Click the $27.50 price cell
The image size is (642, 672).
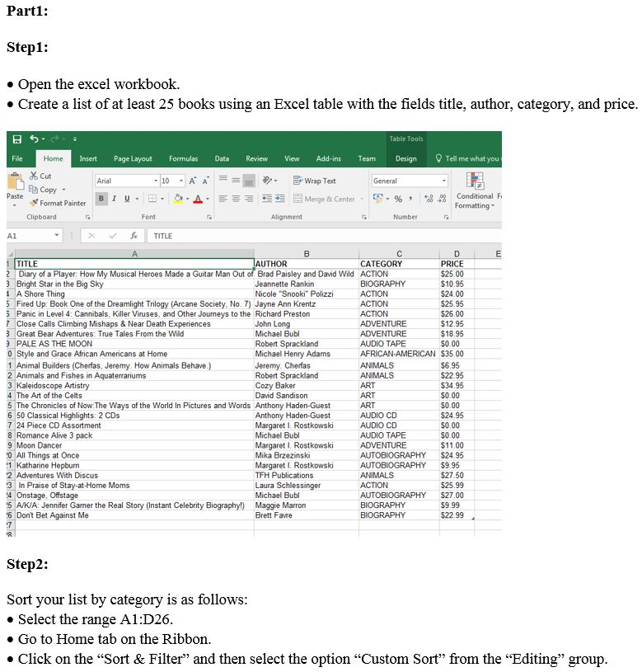click(457, 475)
